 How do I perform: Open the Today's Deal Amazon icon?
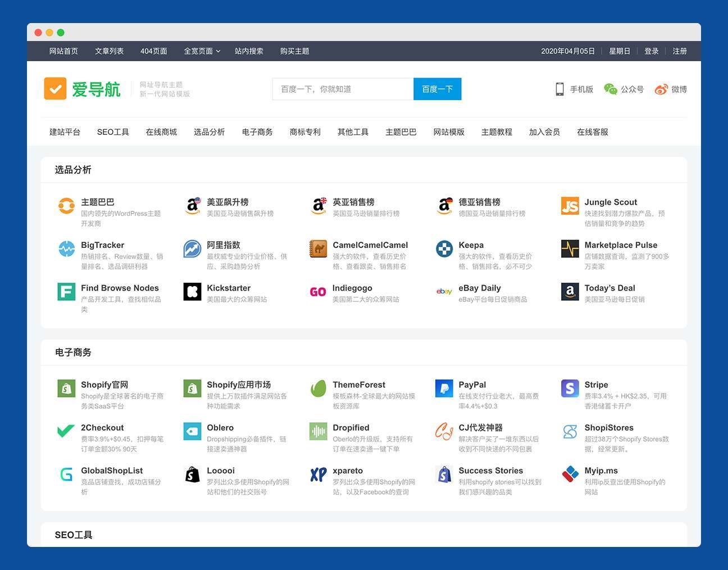pos(569,292)
